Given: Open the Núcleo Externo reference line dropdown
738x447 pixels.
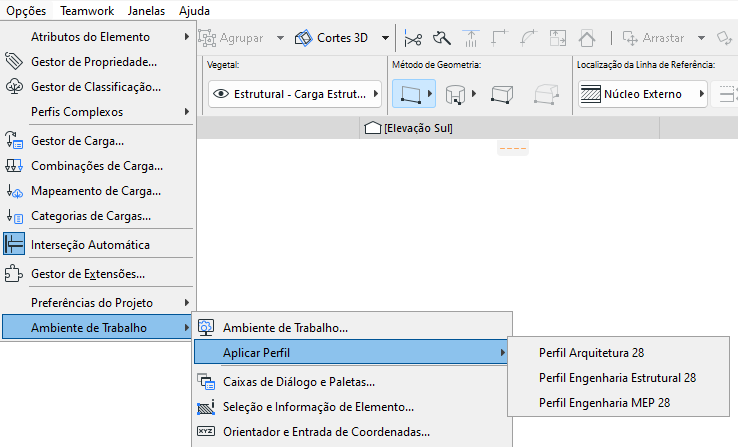Looking at the screenshot, I should click(643, 94).
